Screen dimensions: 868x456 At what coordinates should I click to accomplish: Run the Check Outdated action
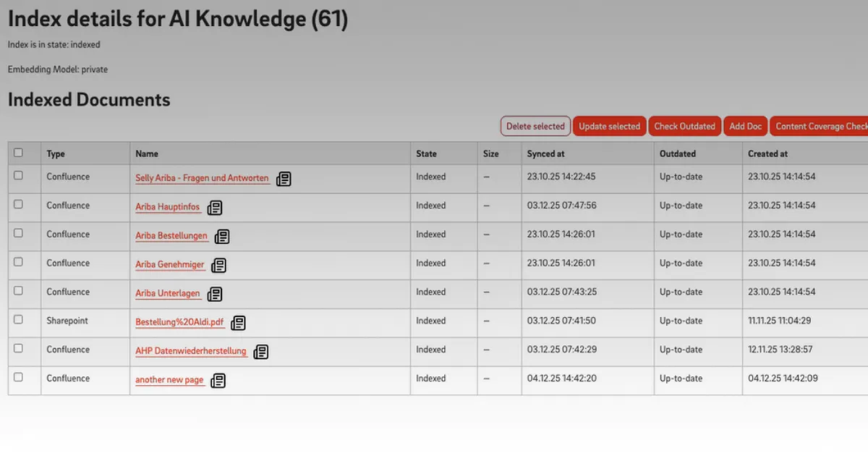tap(684, 126)
